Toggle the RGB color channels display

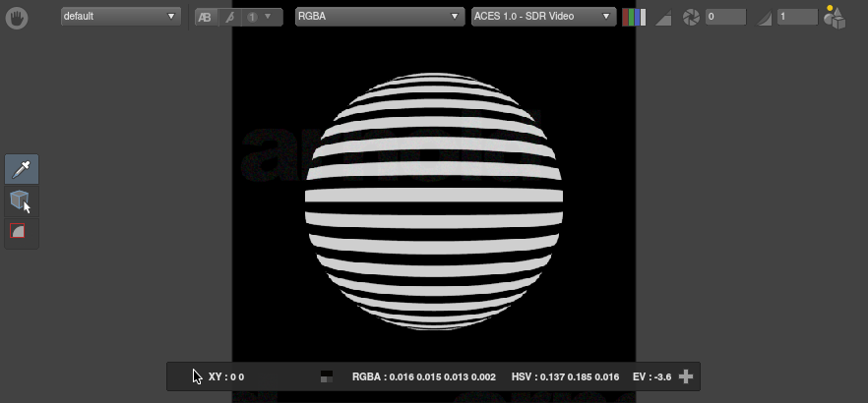point(634,18)
